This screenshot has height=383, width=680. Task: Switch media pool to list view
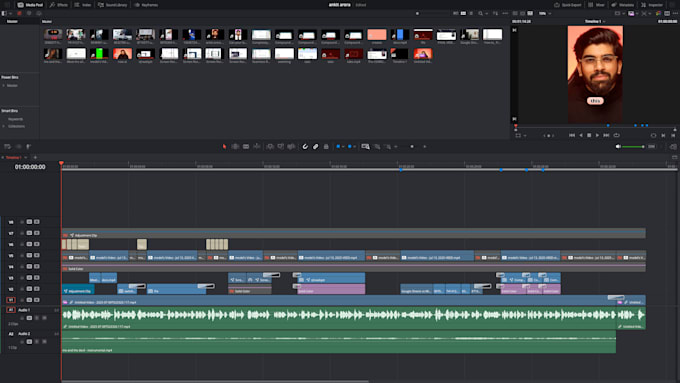471,13
